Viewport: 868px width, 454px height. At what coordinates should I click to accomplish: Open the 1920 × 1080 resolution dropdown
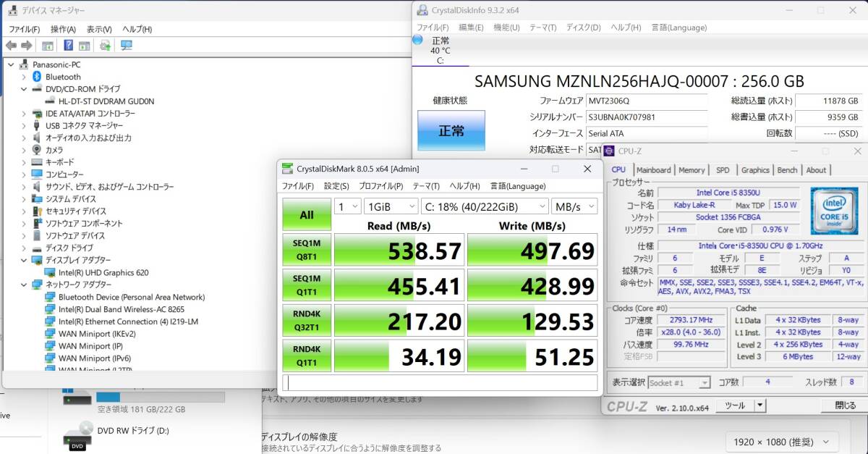click(x=781, y=441)
